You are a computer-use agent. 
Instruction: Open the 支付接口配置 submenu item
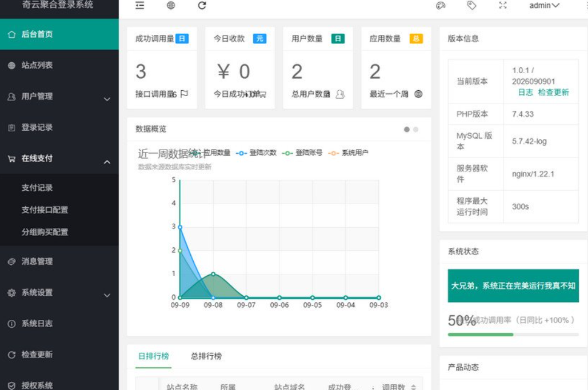[x=45, y=210]
